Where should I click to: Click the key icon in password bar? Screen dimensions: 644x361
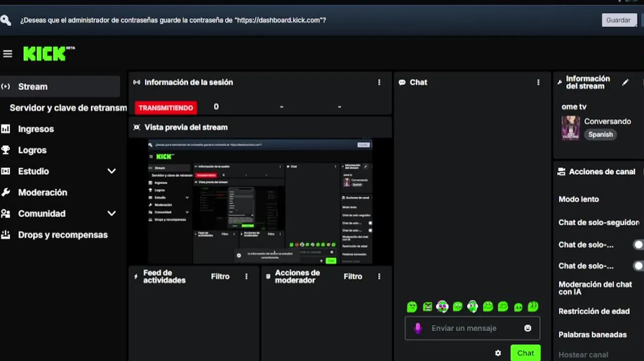tap(6, 20)
